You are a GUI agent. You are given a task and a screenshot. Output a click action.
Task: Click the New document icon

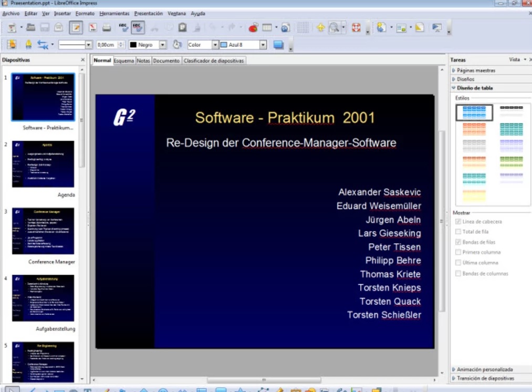tap(12, 27)
